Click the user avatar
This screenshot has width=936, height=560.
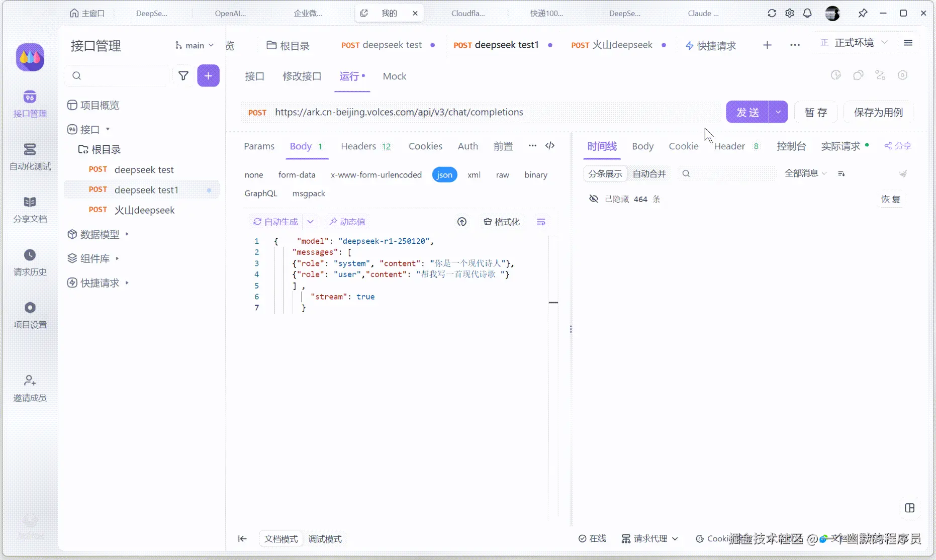832,13
